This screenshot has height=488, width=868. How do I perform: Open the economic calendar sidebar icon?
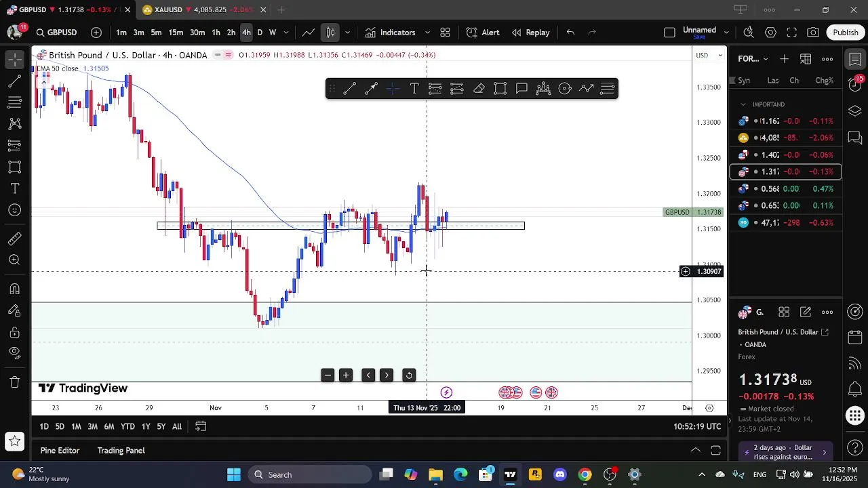tap(855, 337)
